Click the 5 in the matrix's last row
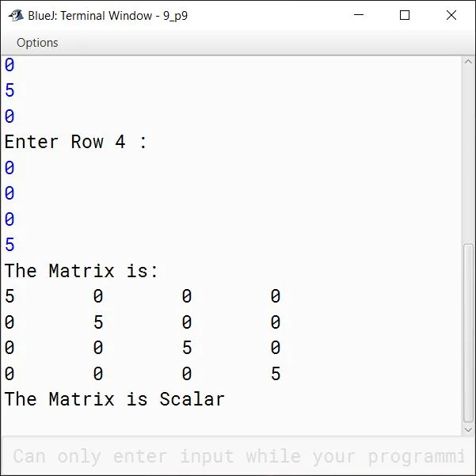 276,374
